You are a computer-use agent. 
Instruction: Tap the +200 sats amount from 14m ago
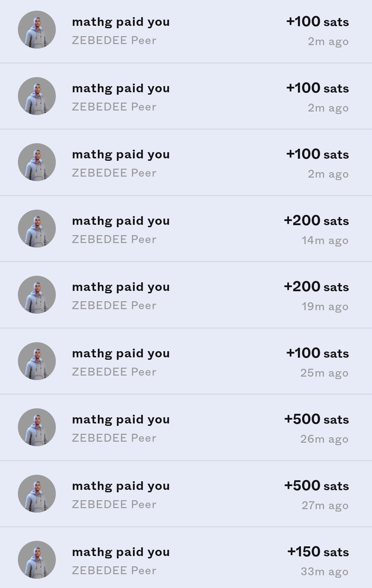tap(316, 221)
